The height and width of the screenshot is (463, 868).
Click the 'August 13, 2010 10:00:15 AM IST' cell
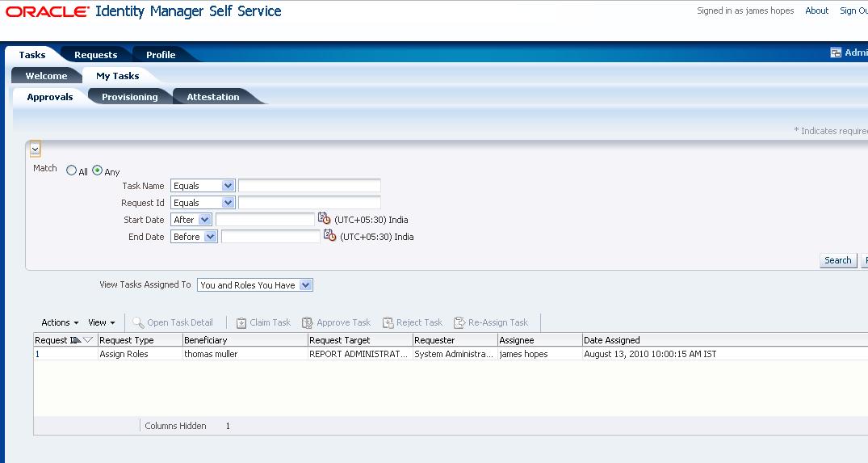(725, 354)
